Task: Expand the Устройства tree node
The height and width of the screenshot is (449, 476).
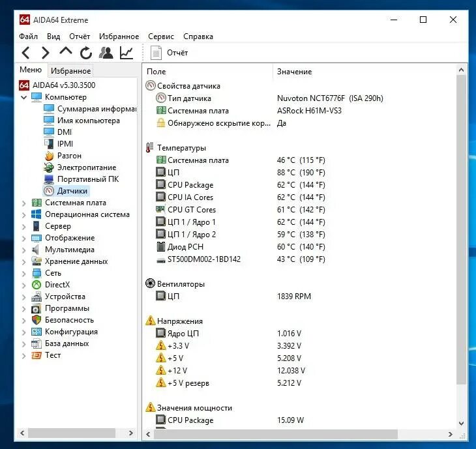Action: 24,297
